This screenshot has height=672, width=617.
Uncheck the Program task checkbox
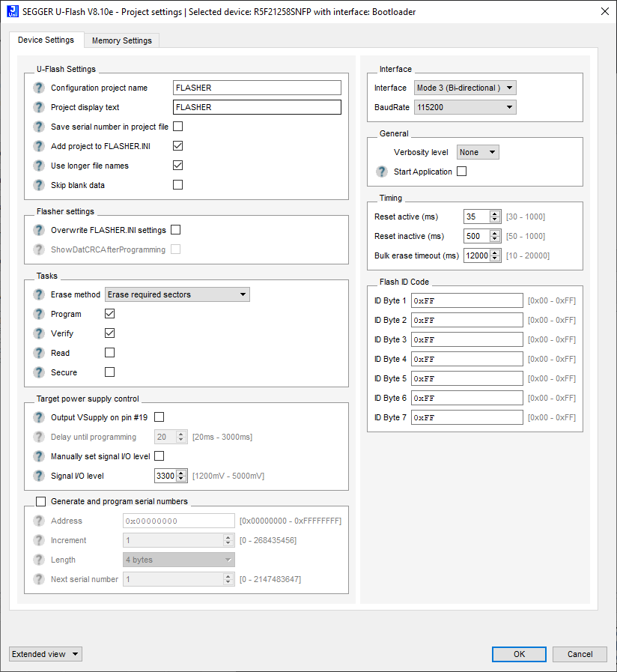click(x=109, y=314)
